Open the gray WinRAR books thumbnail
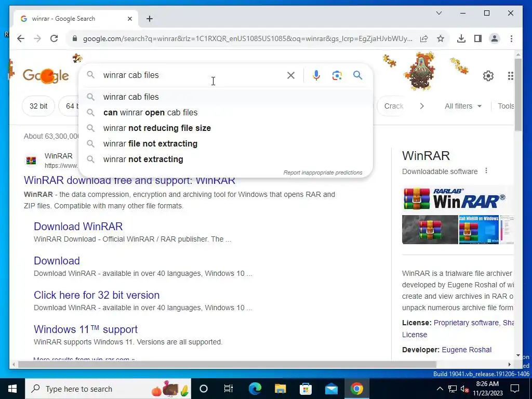 pyautogui.click(x=430, y=229)
